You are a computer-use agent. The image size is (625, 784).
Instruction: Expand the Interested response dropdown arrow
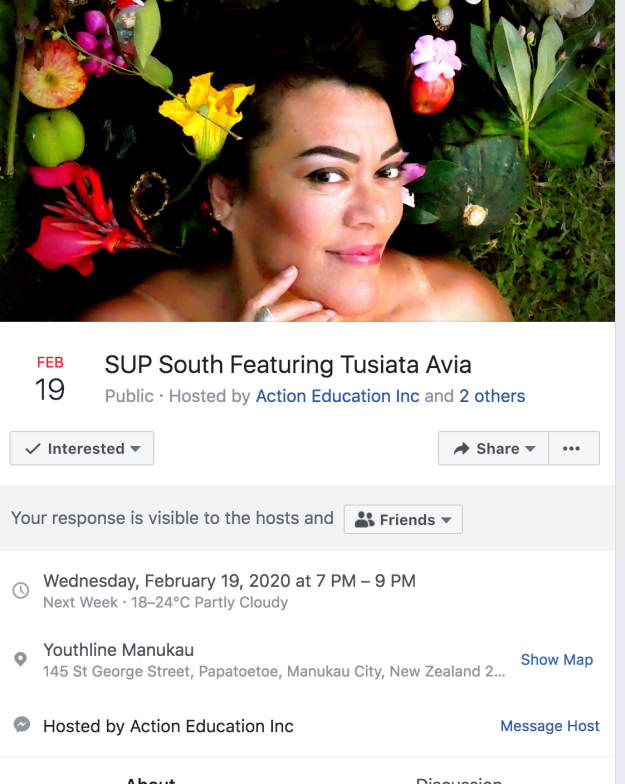pos(135,449)
